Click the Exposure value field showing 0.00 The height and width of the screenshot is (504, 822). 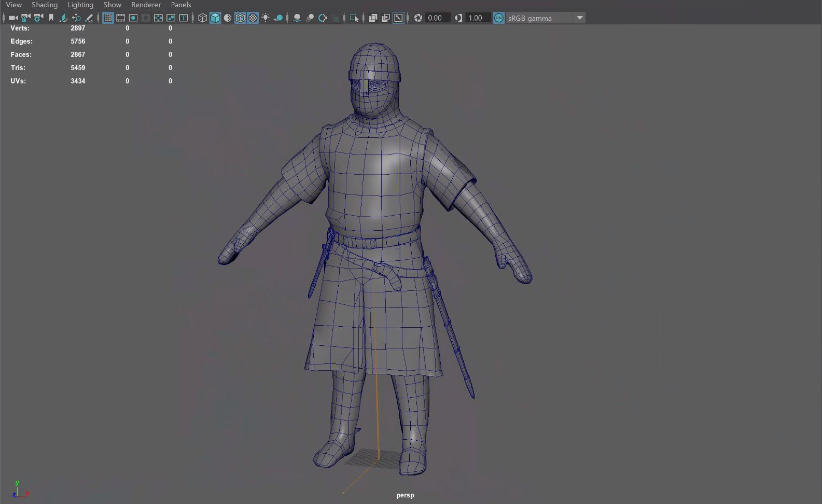coord(436,18)
